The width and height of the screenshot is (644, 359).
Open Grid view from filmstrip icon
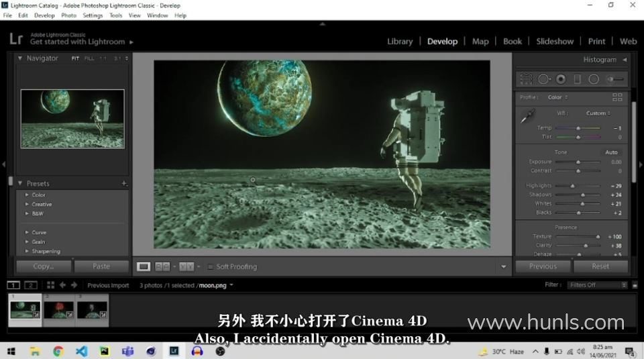pos(50,285)
